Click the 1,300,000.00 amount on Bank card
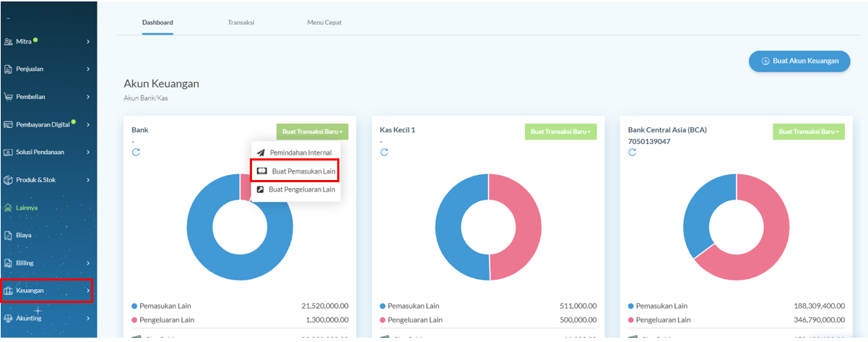 coord(326,320)
